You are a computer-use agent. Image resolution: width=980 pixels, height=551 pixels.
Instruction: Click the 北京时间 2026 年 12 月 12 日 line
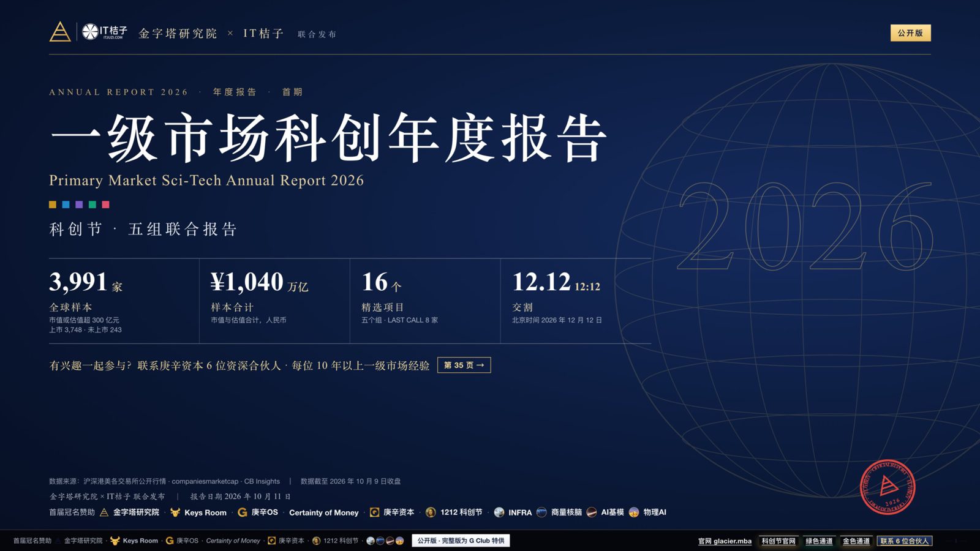[x=557, y=320]
